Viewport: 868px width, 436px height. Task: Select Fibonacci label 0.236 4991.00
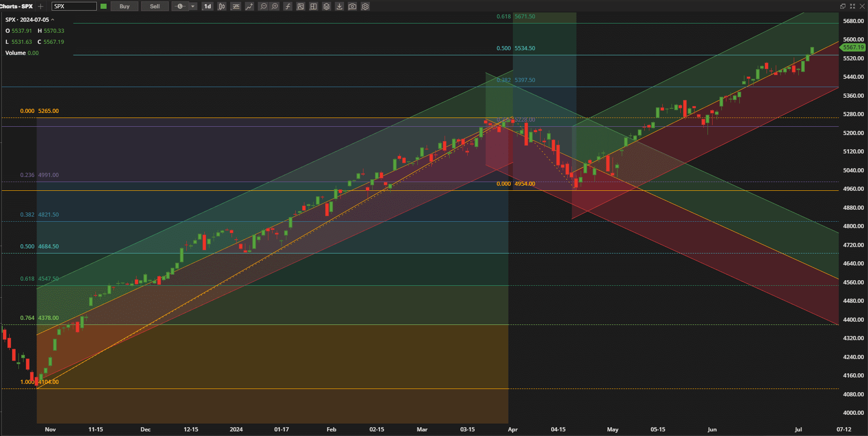39,175
